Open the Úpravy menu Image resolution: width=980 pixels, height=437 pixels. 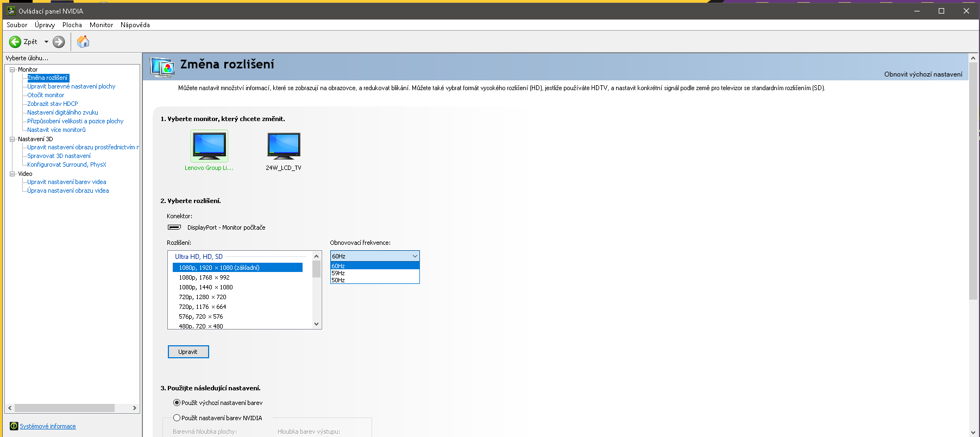(45, 25)
